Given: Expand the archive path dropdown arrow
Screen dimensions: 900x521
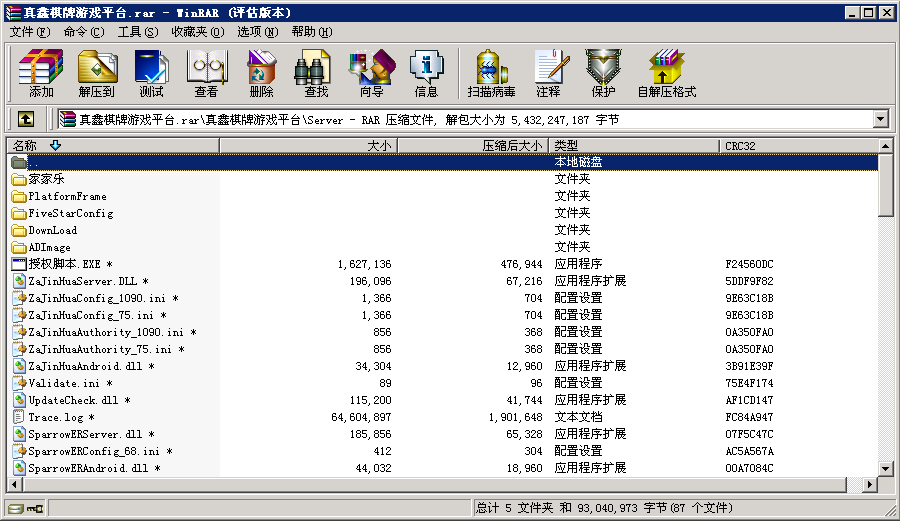Looking at the screenshot, I should click(880, 119).
